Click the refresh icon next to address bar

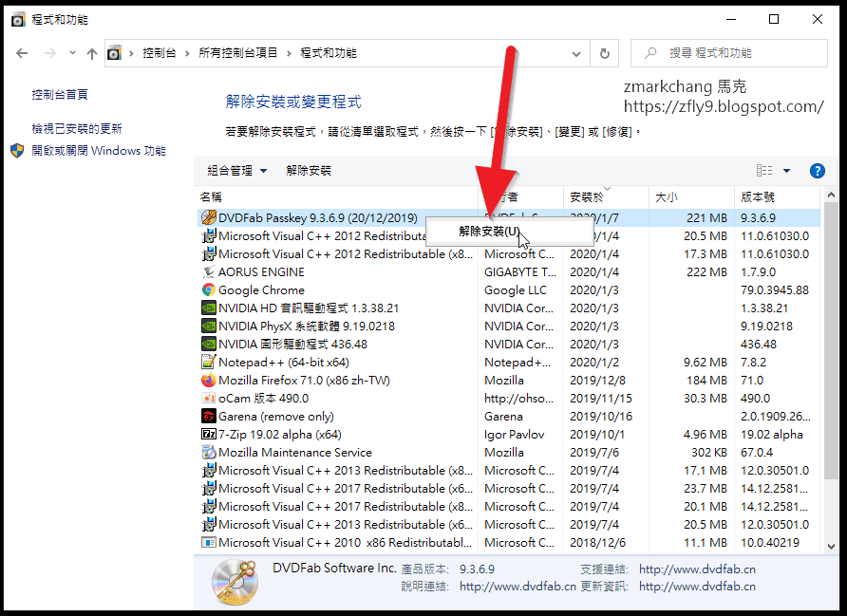tap(605, 54)
